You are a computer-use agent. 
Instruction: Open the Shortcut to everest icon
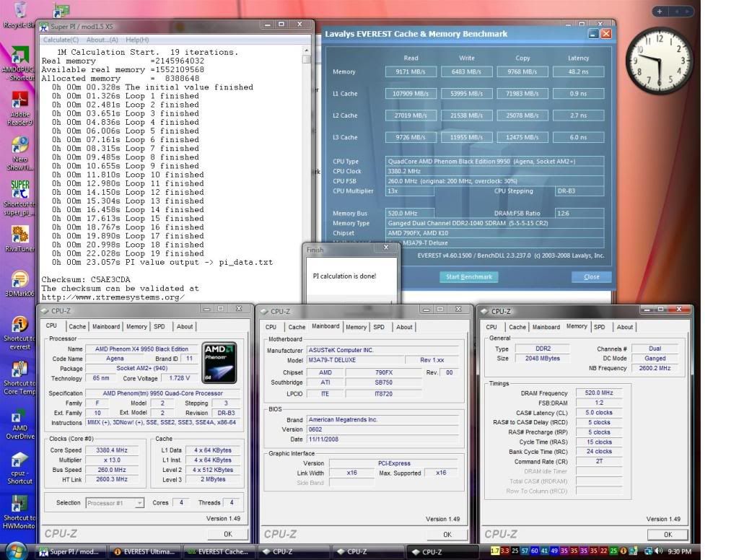(x=19, y=333)
